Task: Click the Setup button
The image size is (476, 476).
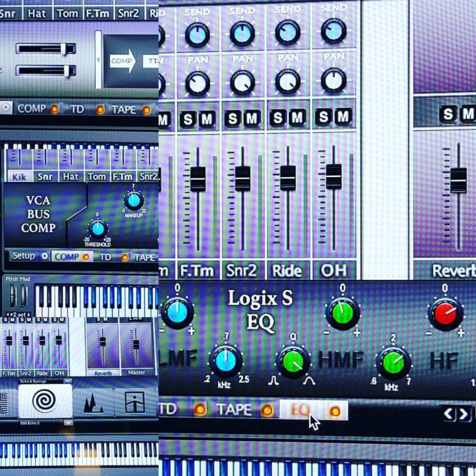Action: [23, 256]
